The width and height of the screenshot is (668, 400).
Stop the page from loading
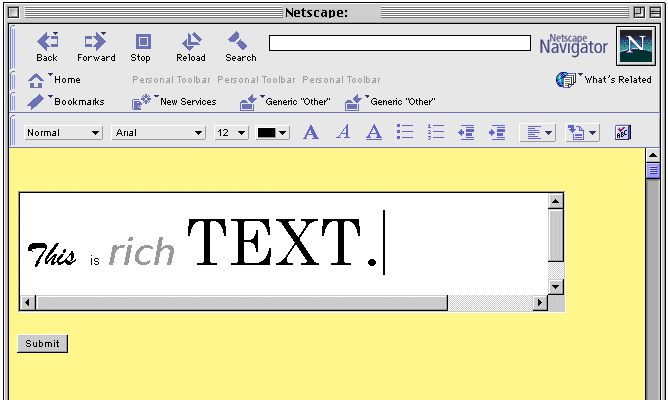pos(141,46)
